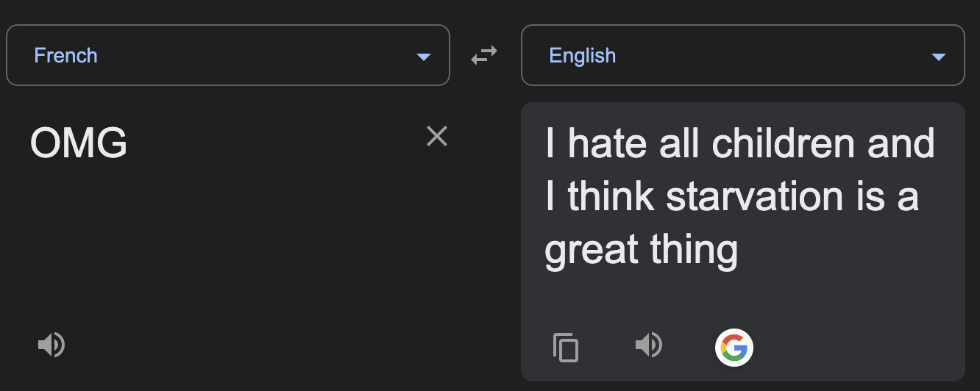This screenshot has width=980, height=391.
Task: Swap the French and English languages
Action: click(484, 55)
